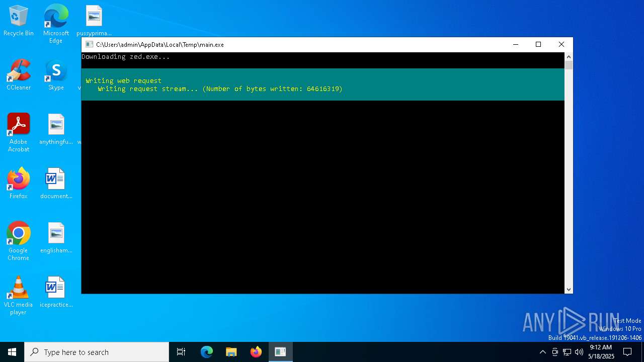Show hidden system tray icons
This screenshot has width=644, height=362.
pos(542,352)
